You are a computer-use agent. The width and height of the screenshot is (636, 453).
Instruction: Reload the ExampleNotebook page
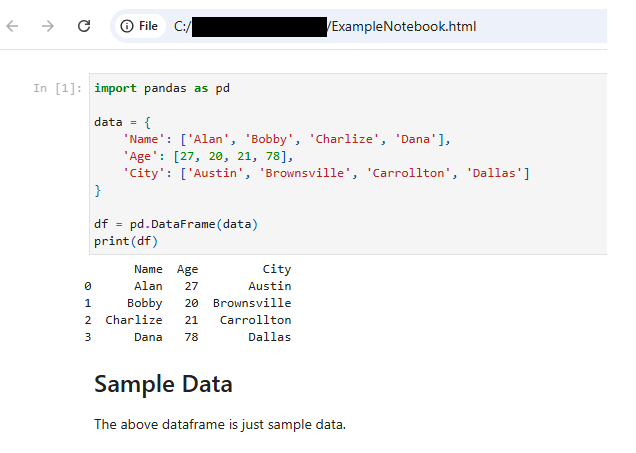click(84, 26)
